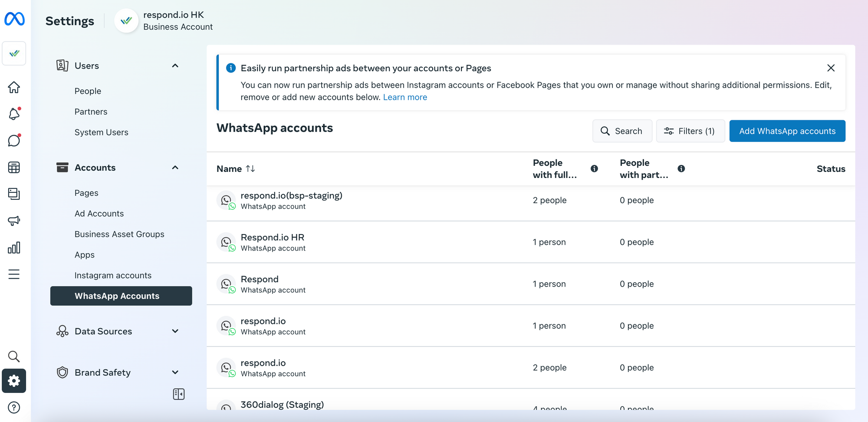Collapse the Users section
Screen dimensions: 868x422
point(175,66)
